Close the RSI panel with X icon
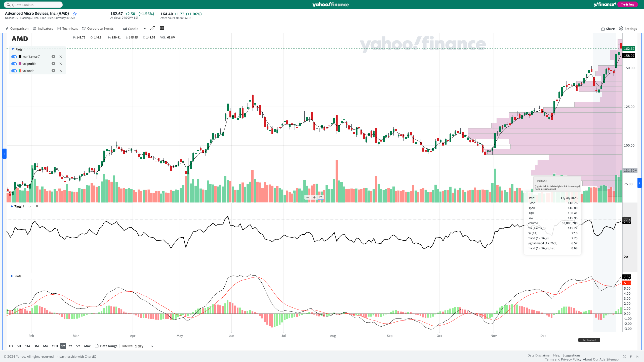This screenshot has width=644, height=362. 37,206
